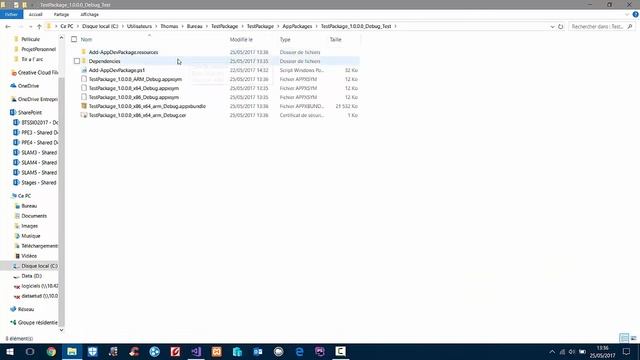640x360 pixels.
Task: Open Microsoft Edge from the taskbar
Action: (x=299, y=351)
